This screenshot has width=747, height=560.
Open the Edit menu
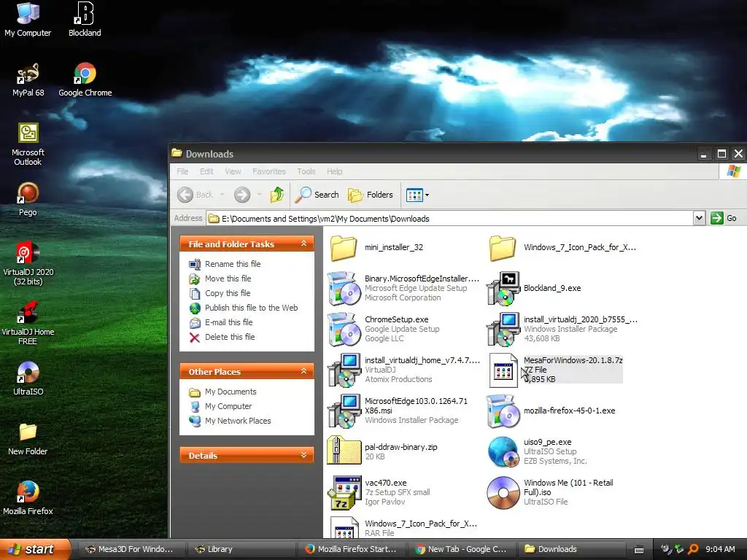pos(206,171)
